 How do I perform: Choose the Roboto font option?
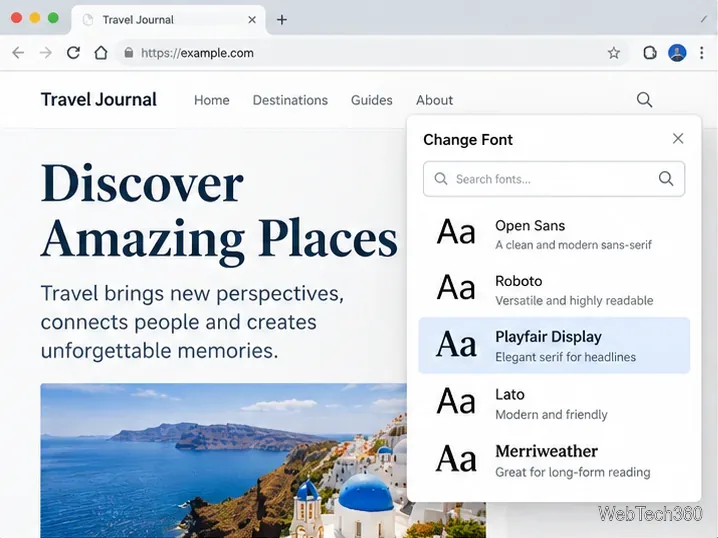(x=554, y=290)
